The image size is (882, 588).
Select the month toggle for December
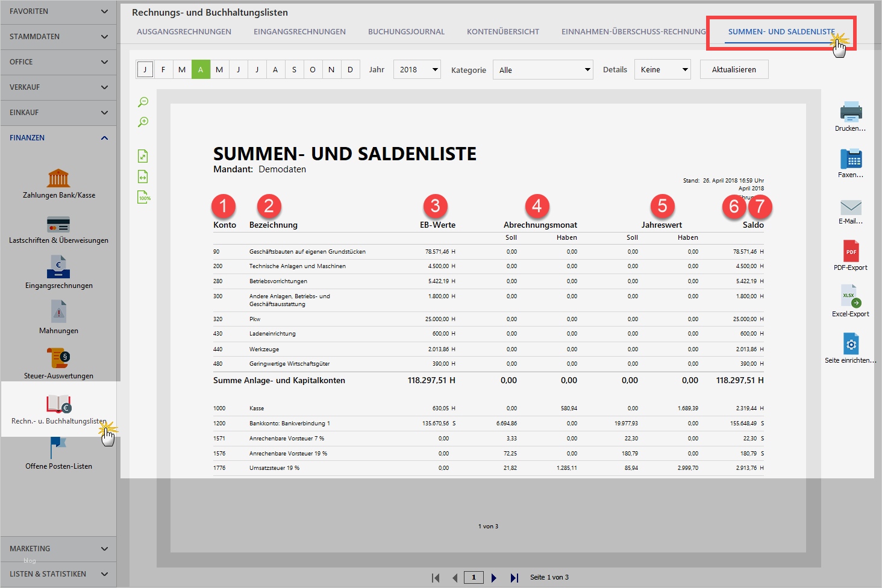[350, 70]
